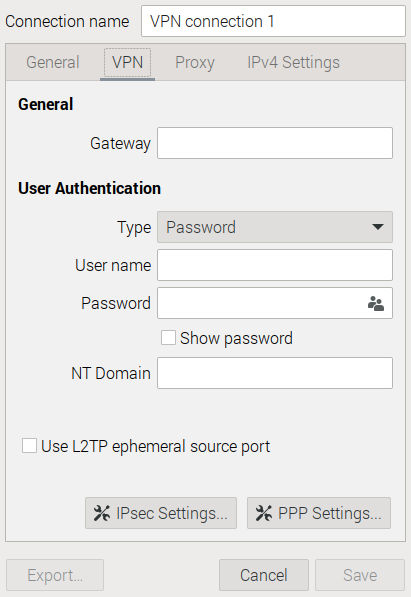
Task: Tick Use L2TP ephemeral source port
Action: tap(29, 446)
